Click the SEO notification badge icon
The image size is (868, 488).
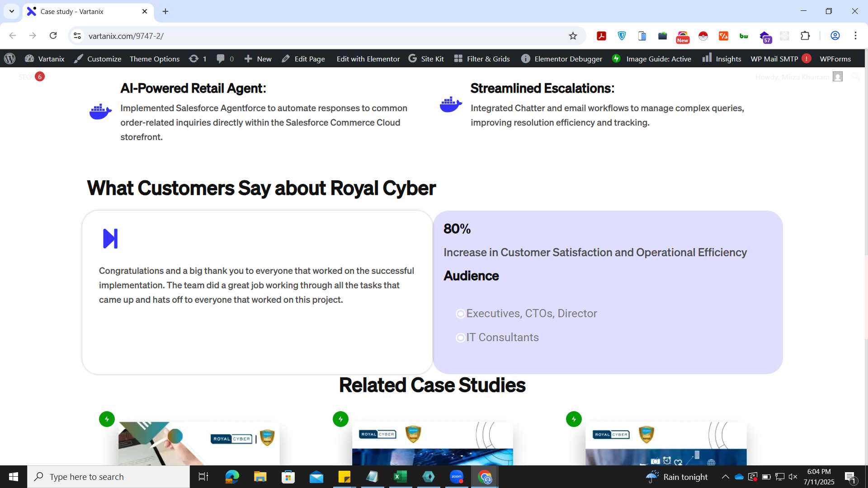click(40, 76)
